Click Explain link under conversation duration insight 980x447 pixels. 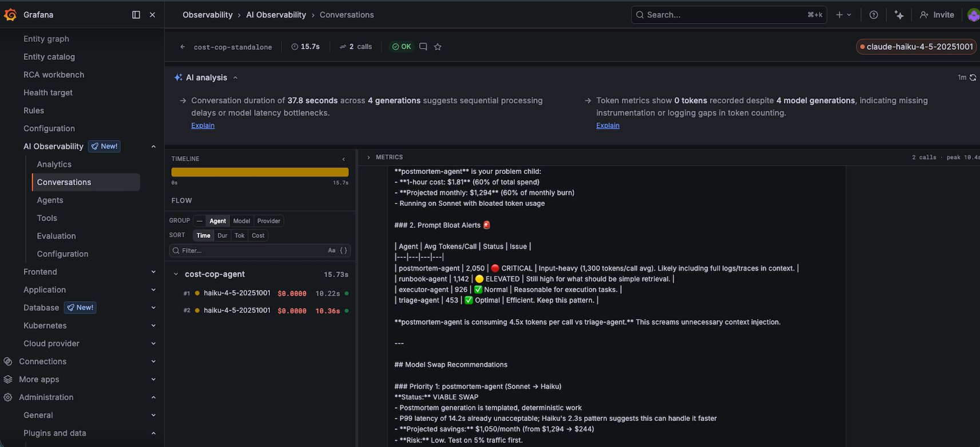pos(203,126)
